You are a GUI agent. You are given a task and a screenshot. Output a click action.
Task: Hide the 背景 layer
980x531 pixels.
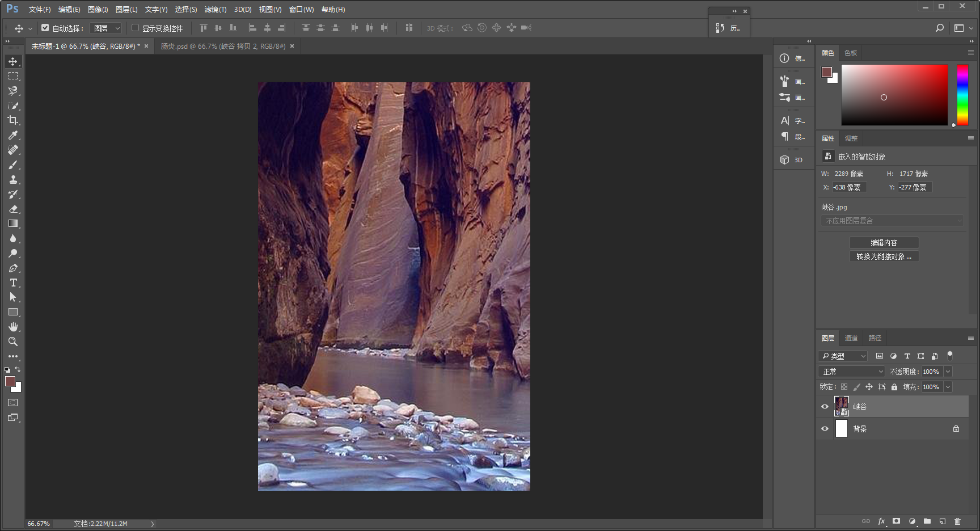tap(825, 428)
